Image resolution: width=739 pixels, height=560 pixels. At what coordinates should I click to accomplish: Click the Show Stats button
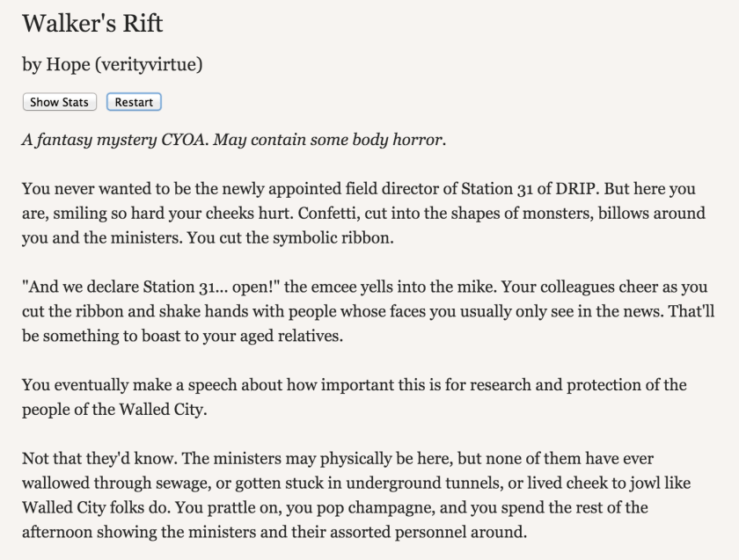(x=59, y=102)
